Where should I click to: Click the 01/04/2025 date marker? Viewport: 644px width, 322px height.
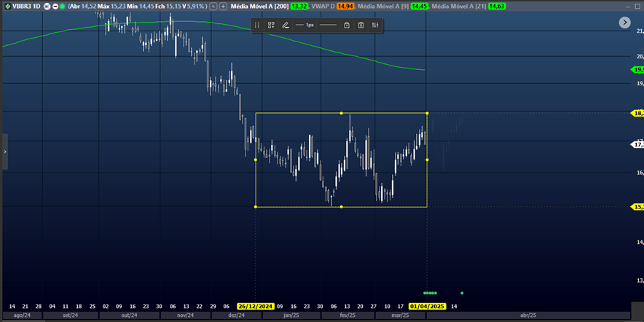427,307
